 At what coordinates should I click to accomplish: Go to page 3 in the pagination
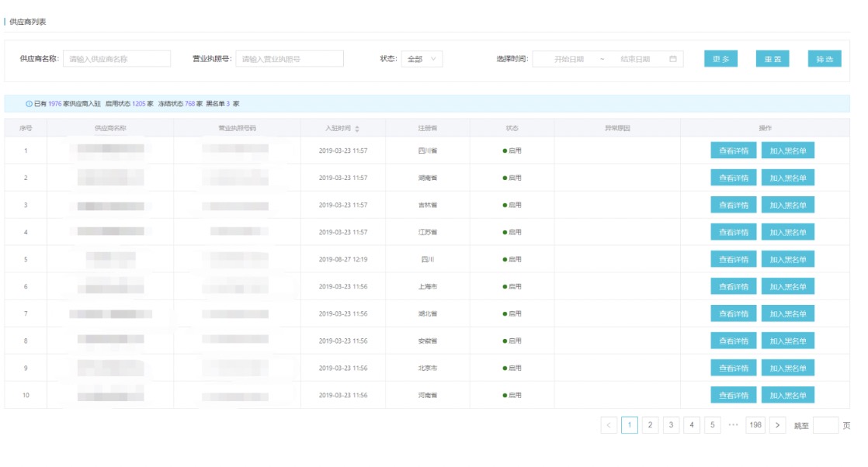tap(671, 425)
